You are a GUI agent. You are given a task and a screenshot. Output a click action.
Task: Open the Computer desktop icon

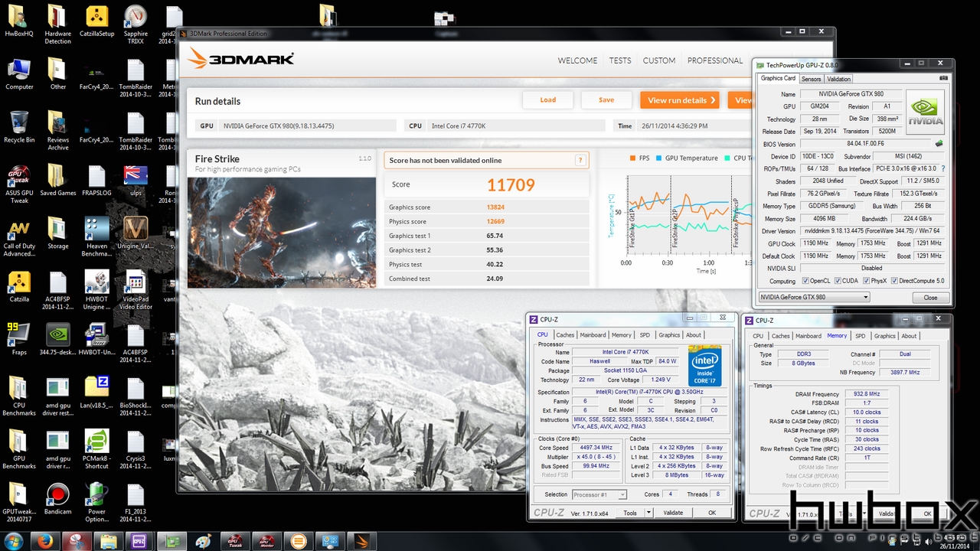(x=19, y=75)
